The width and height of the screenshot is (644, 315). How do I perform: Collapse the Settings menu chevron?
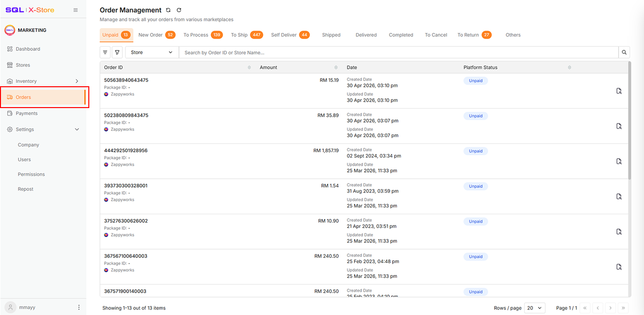77,129
